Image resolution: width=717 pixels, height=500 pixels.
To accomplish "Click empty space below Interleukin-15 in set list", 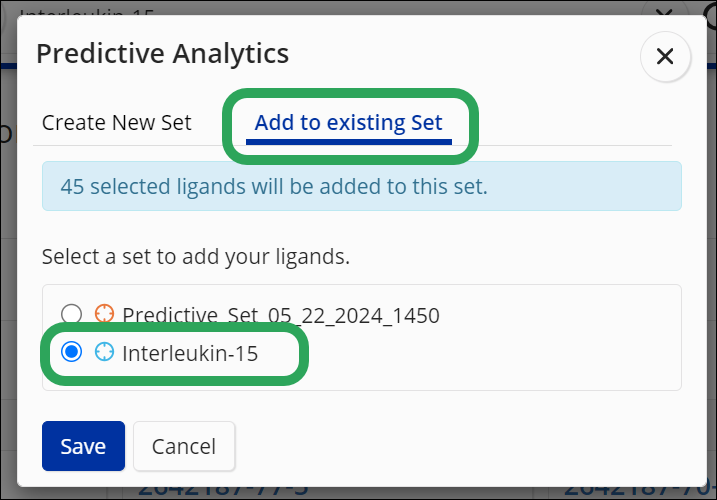I will tap(400, 378).
